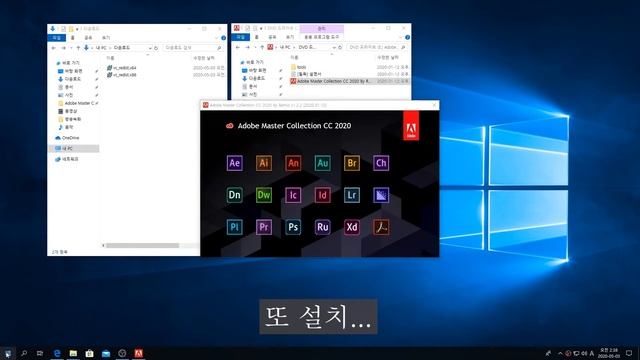640x360 pixels.
Task: Click the red Adobe logo in installer
Action: coord(411,126)
